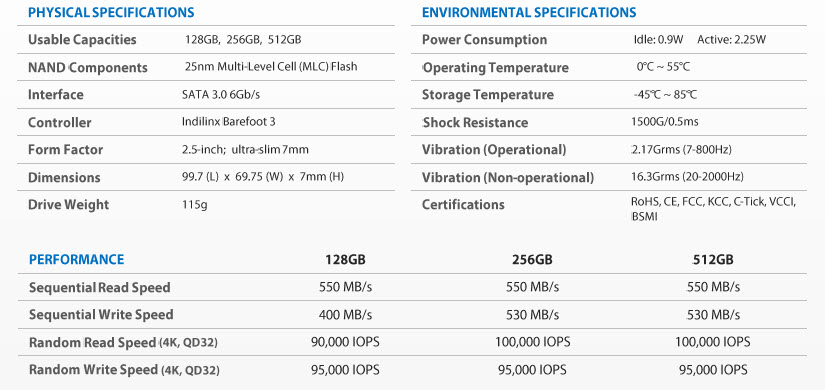Click the 128GB performance column header

(346, 259)
